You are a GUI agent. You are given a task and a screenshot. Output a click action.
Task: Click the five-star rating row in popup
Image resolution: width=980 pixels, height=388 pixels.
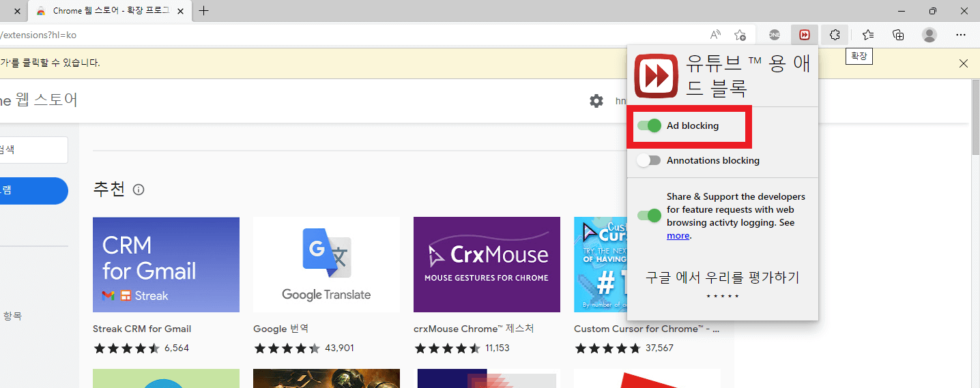[x=722, y=297]
